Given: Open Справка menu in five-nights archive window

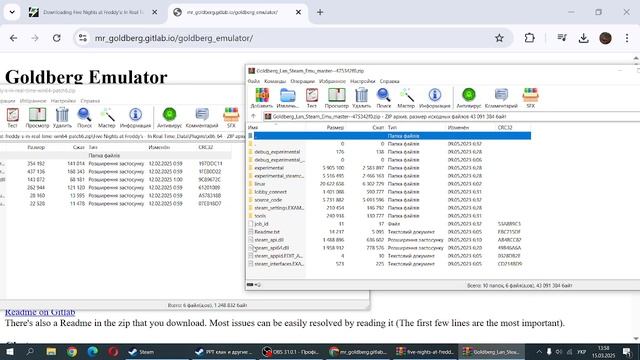Looking at the screenshot, I should click(x=90, y=101).
